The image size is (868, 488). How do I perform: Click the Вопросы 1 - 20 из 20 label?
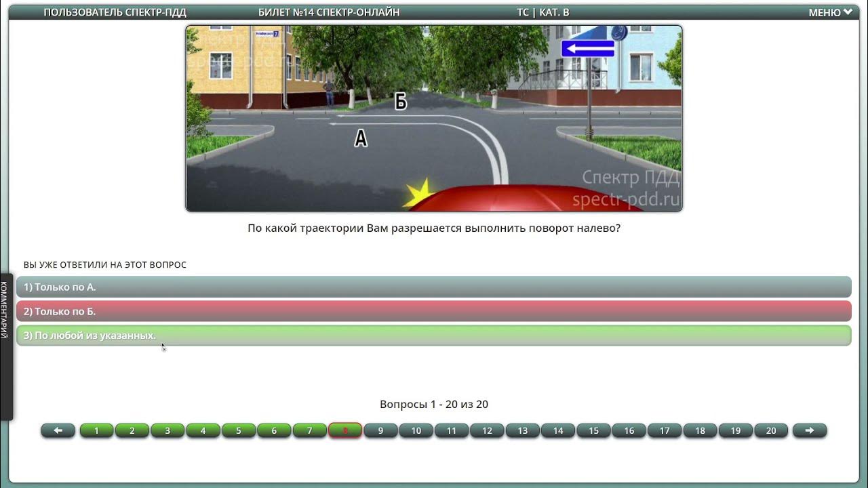[x=434, y=404]
